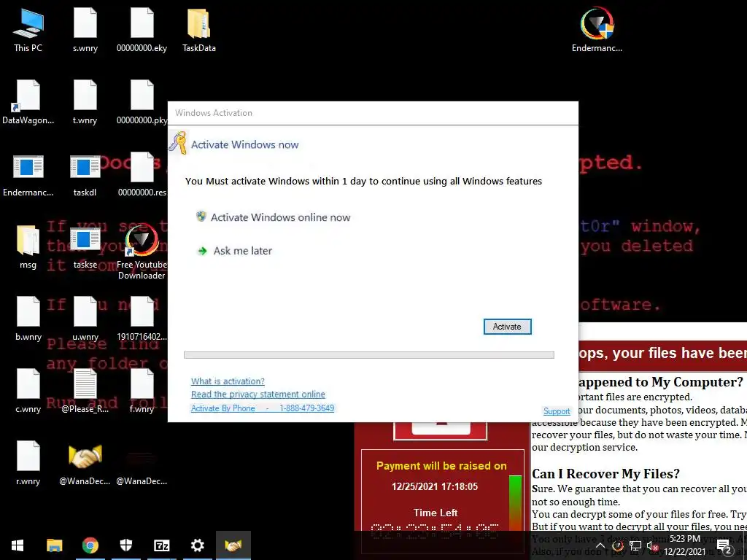Image resolution: width=747 pixels, height=560 pixels.
Task: Select the dark @WanaDec desktop icon
Action: [x=142, y=463]
